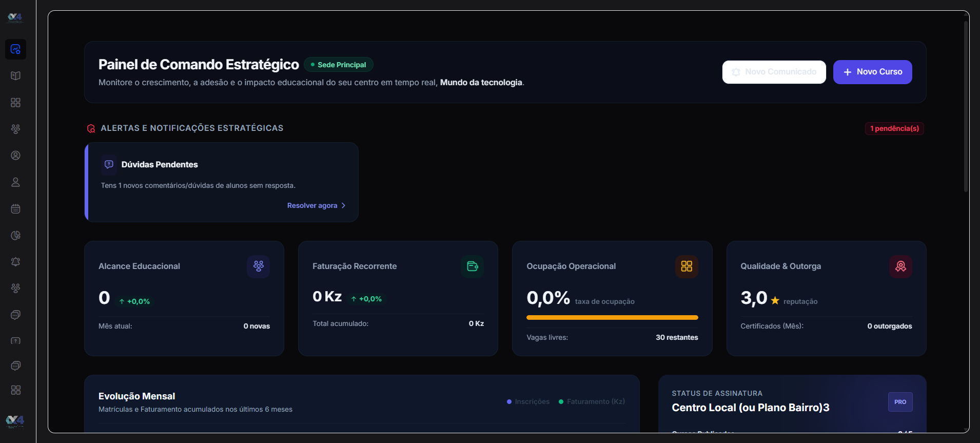The width and height of the screenshot is (980, 443).
Task: Open the people group icon below the bell
Action: coord(15,288)
